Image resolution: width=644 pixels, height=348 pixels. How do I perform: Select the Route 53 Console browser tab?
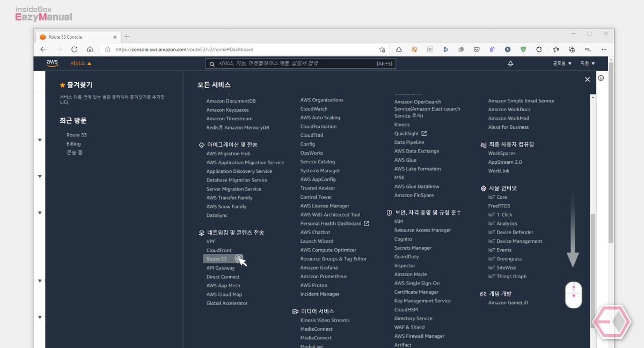(77, 37)
